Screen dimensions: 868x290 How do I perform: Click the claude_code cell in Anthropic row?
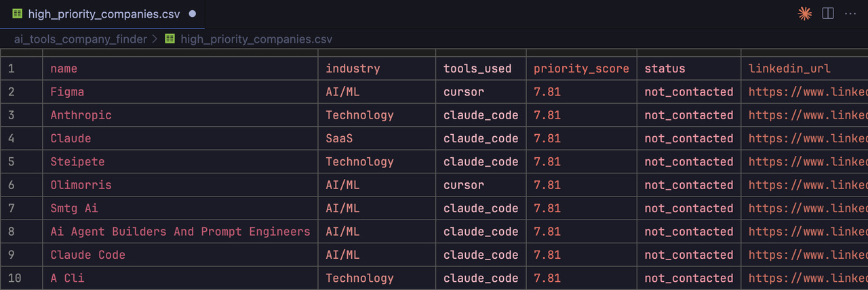point(481,115)
